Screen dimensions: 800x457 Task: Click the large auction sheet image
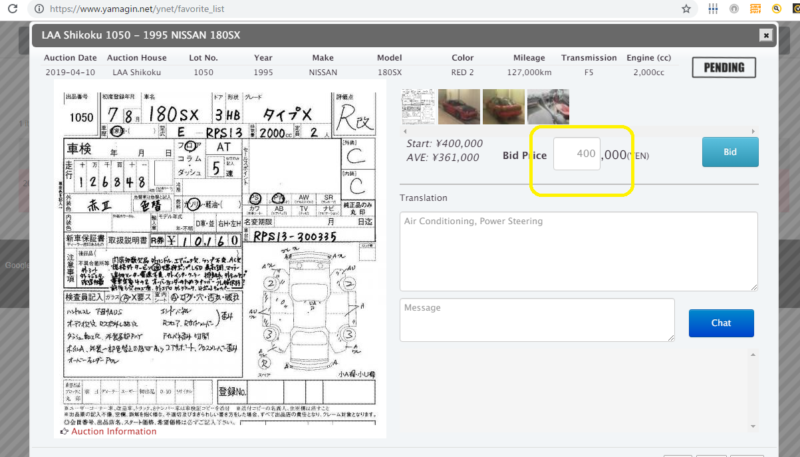point(220,258)
